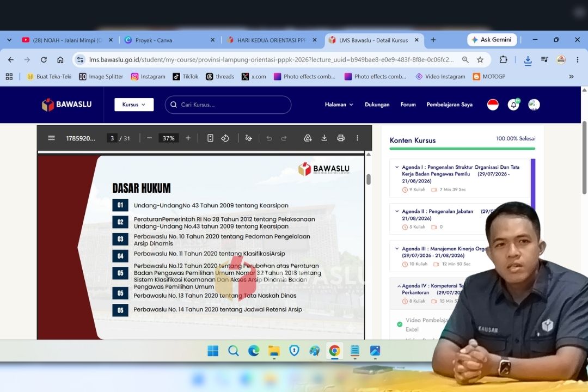Switch to HARI KEDUA ORIENTASI tab
588x392 pixels.
(272, 40)
